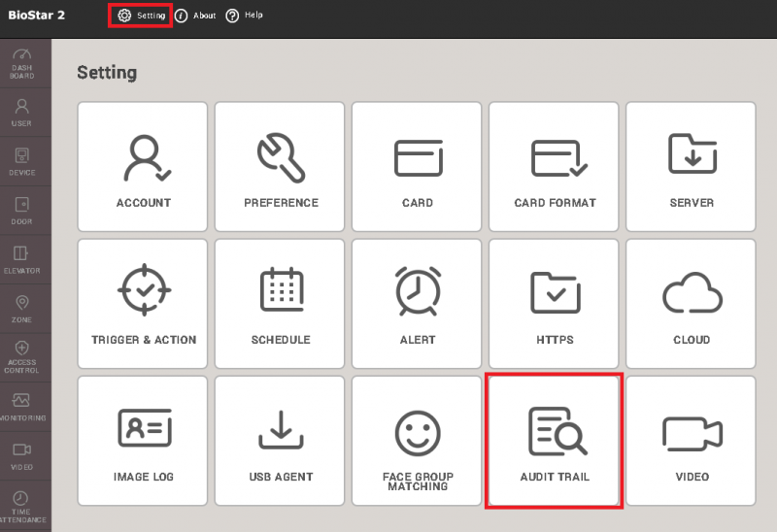Open the Server settings tile
The height and width of the screenshot is (532, 777).
click(x=692, y=167)
